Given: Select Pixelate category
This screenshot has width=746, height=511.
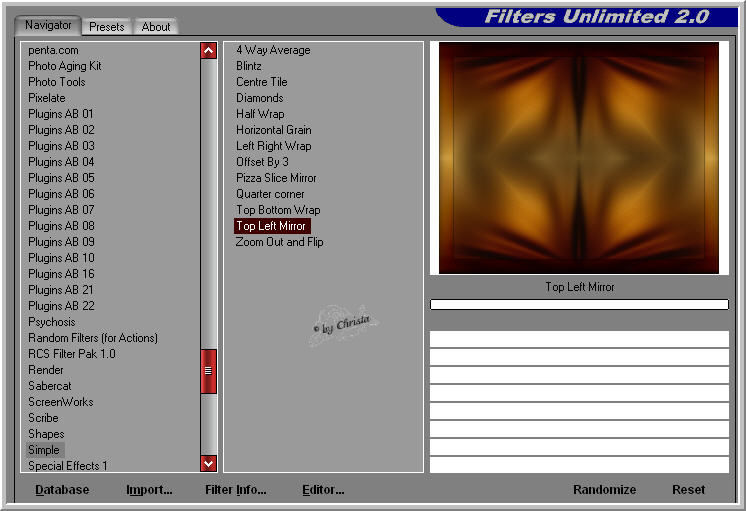Looking at the screenshot, I should tap(47, 98).
